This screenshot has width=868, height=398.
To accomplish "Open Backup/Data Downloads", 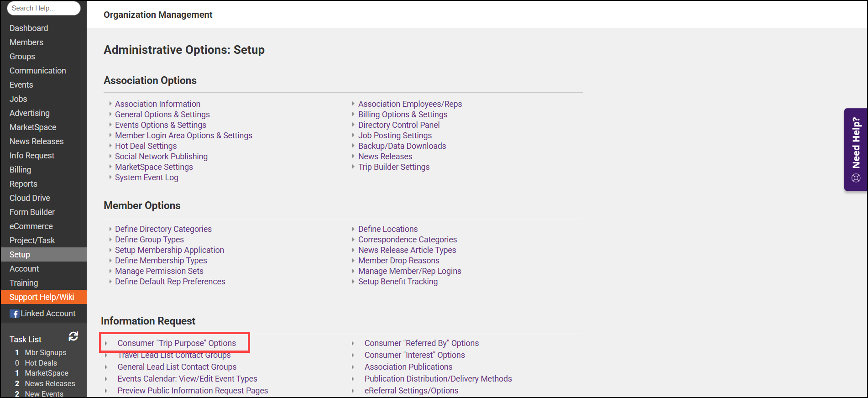I will click(x=402, y=146).
